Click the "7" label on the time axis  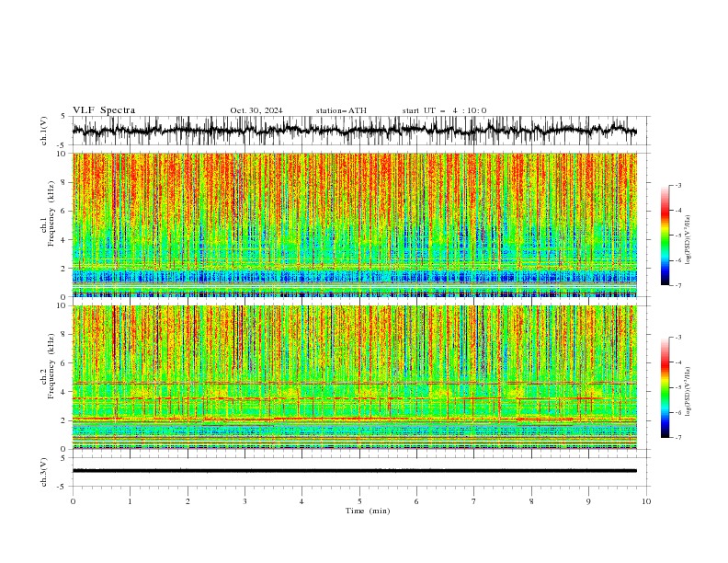coord(474,501)
